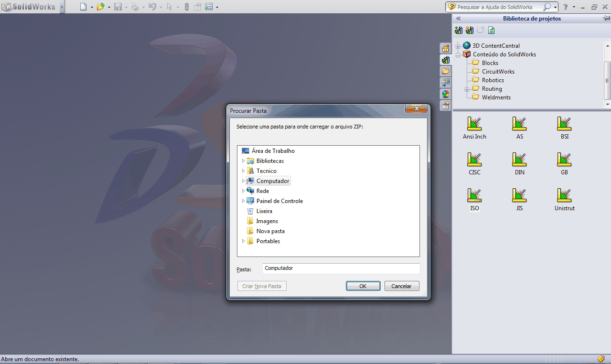
Task: Select Rede in folder tree
Action: pos(258,191)
